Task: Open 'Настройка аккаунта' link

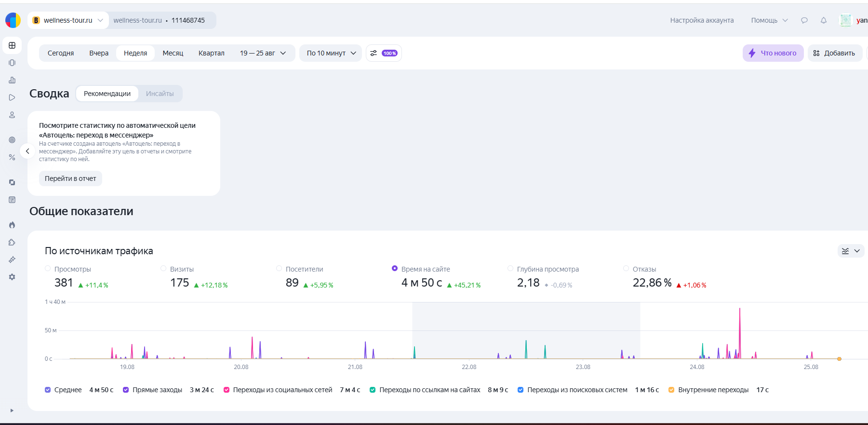Action: 702,20
